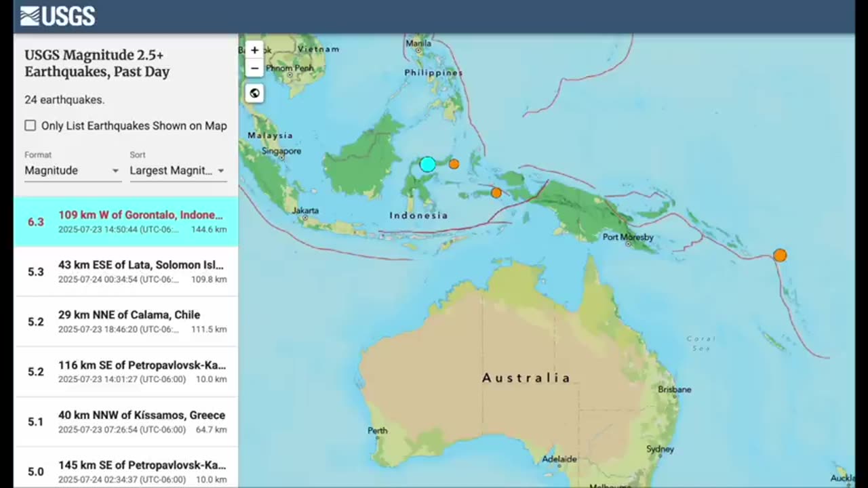Select the 5.1 NNW of Kissamos, Greece earthquake
The height and width of the screenshot is (488, 868).
pyautogui.click(x=126, y=422)
